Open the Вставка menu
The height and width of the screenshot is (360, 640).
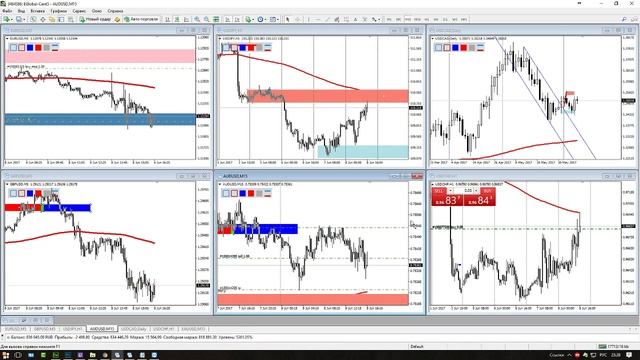pos(38,11)
